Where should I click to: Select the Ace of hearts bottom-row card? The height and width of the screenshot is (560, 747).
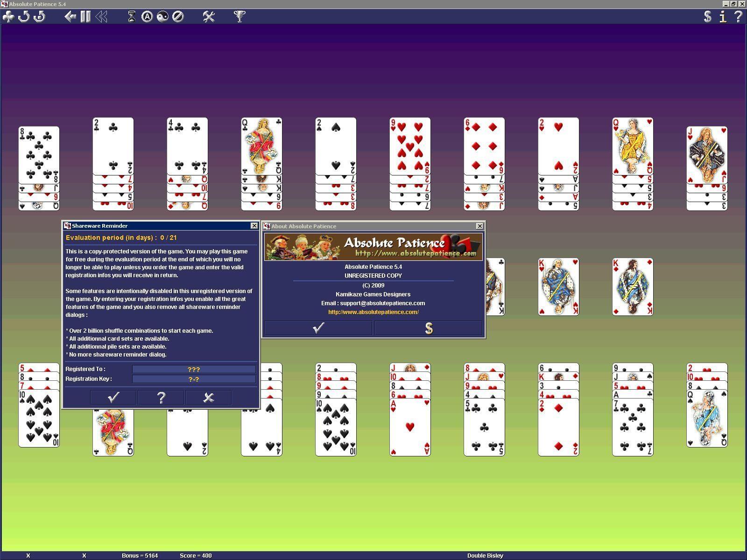(410, 427)
